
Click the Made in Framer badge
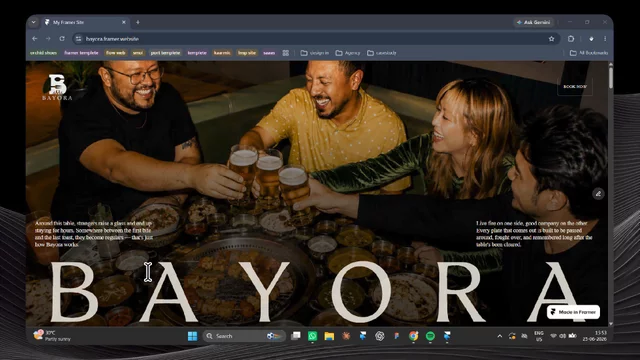tap(573, 312)
